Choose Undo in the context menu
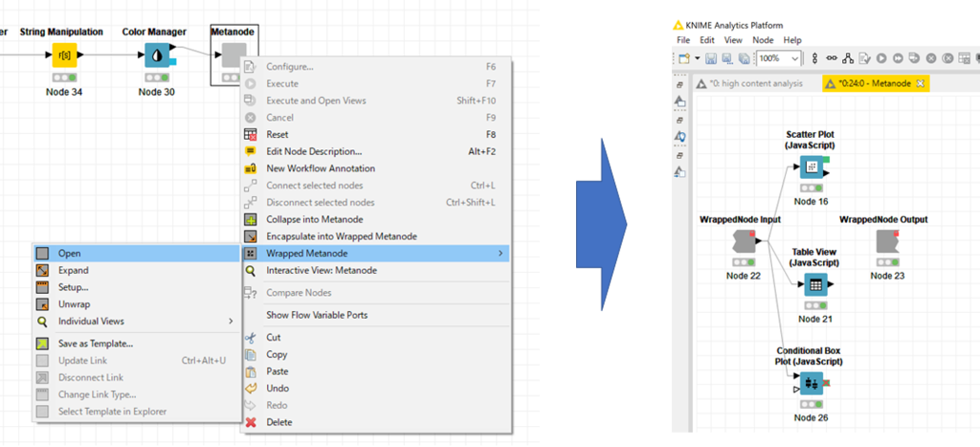This screenshot has height=447, width=980. [x=375, y=389]
